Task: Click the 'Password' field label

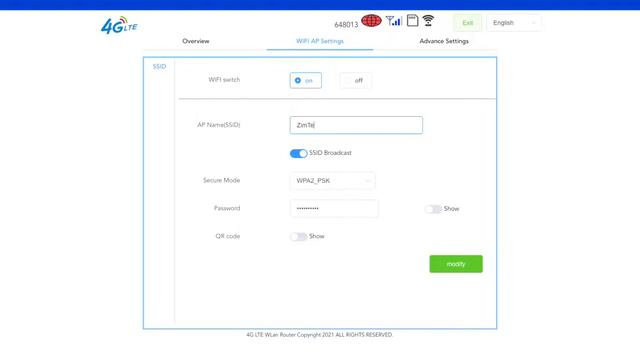Action: (227, 208)
